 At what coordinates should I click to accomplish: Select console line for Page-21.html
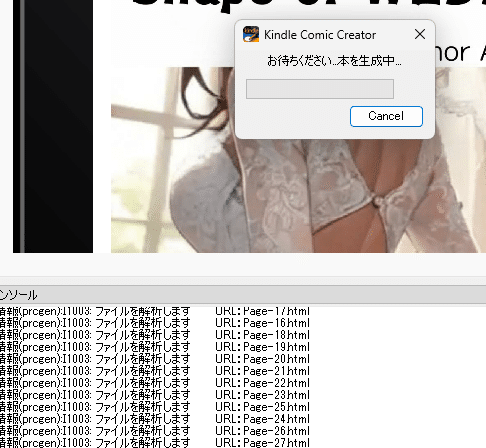(155, 371)
